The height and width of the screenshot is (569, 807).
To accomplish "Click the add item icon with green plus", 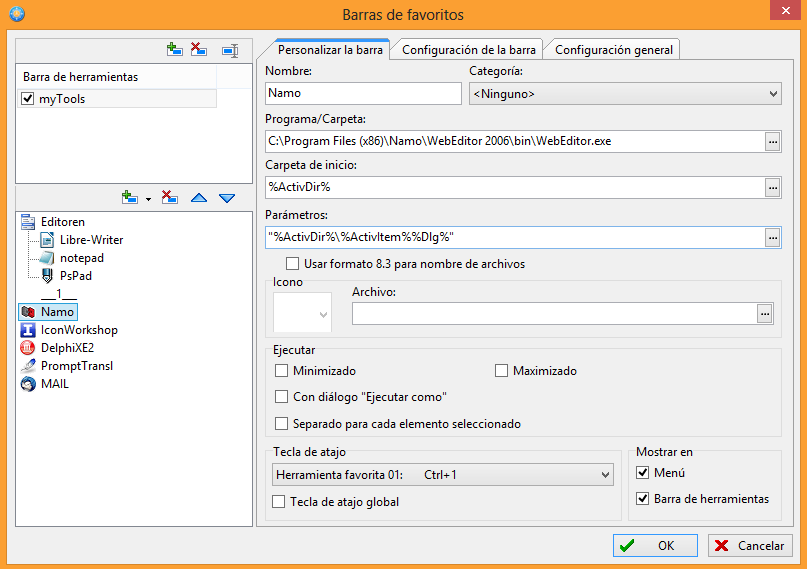I will [x=130, y=198].
